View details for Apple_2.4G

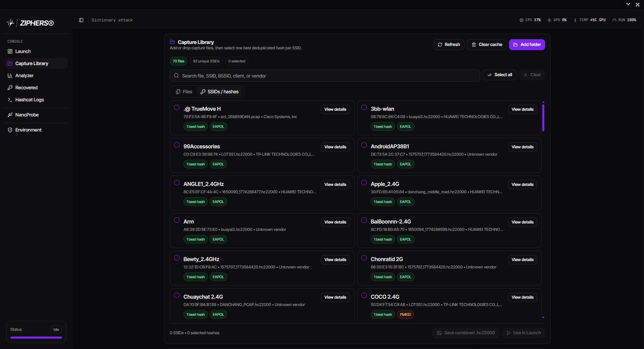523,185
